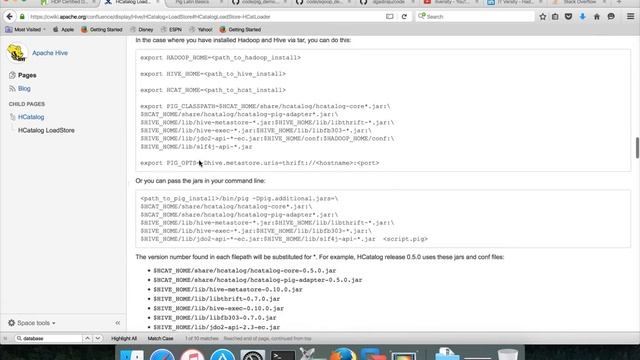Open the Getting Started bookmark after Yahoo
Image resolution: width=640 pixels, height=360 pixels.
click(240, 29)
